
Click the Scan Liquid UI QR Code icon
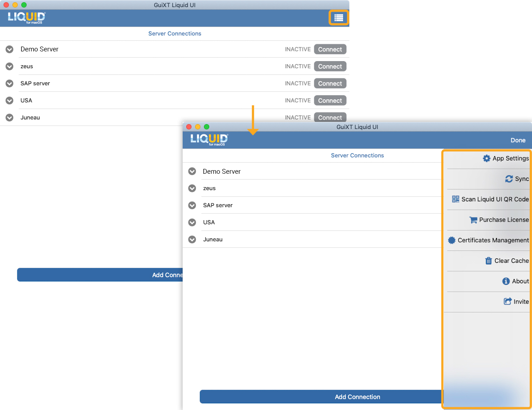tap(455, 199)
